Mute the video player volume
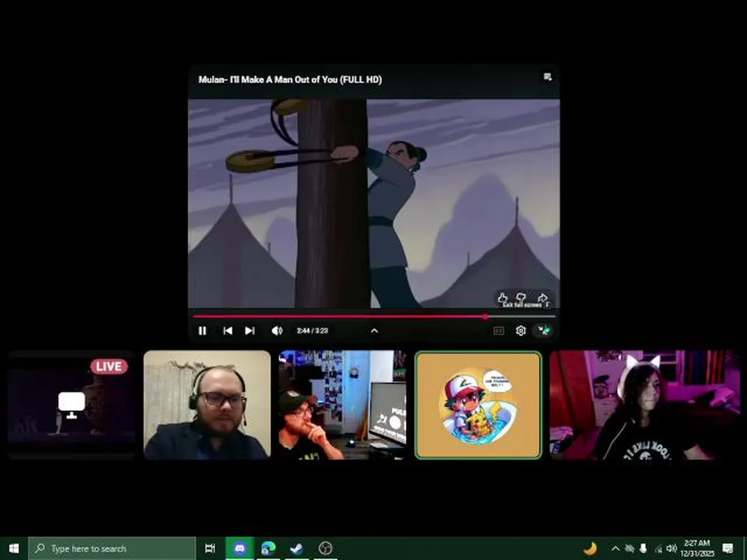 coord(277,331)
